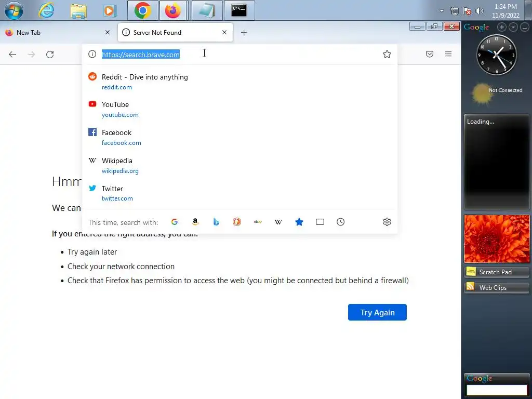Select the Twitter suggestion
Viewport: 532px width, 399px height.
tap(240, 193)
